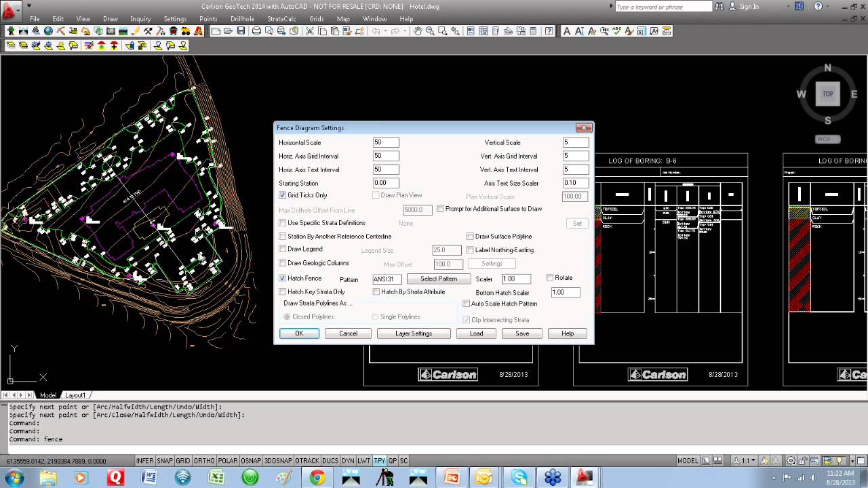Image resolution: width=868 pixels, height=488 pixels.
Task: Click the Windows Start button
Action: click(13, 477)
